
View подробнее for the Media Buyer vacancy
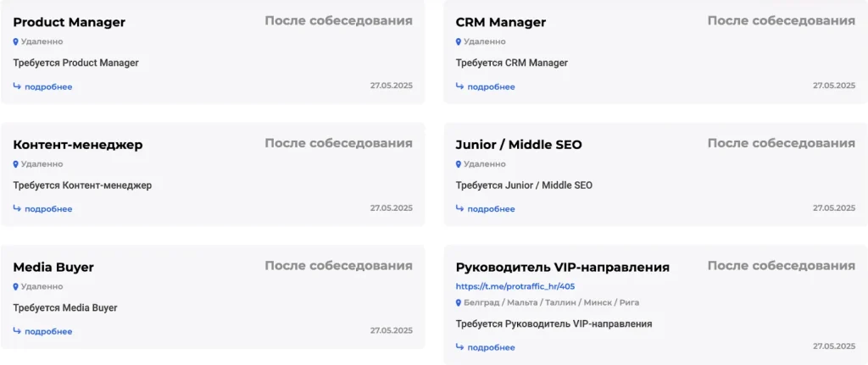tap(48, 332)
